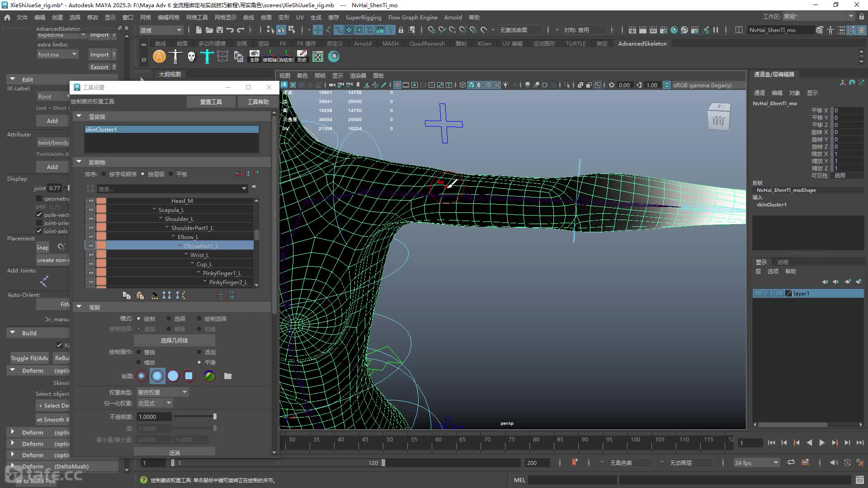Open the brush profile folder browse icon
This screenshot has height=488, width=868.
(228, 376)
